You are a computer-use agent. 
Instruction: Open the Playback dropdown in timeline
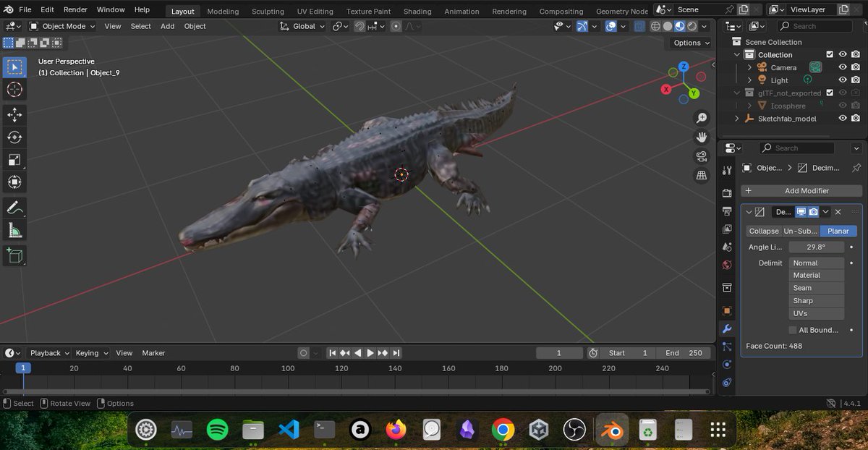pyautogui.click(x=49, y=353)
